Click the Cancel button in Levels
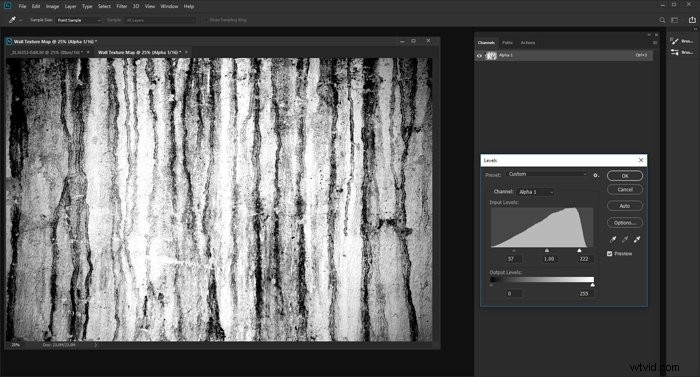The image size is (700, 377). coord(625,189)
